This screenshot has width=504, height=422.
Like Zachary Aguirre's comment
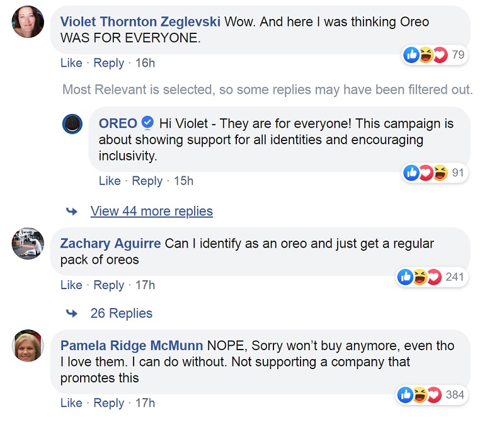click(71, 285)
